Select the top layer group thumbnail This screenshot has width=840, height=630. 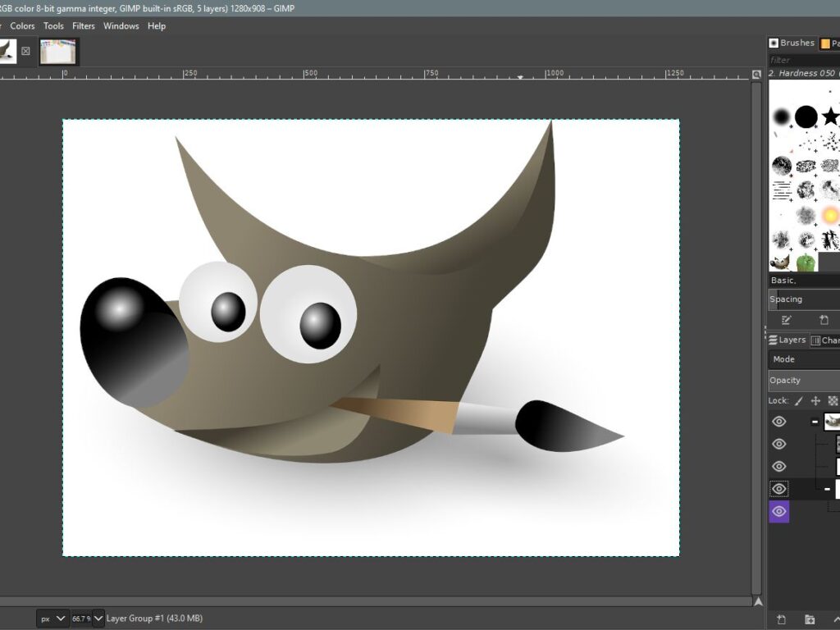coord(832,422)
